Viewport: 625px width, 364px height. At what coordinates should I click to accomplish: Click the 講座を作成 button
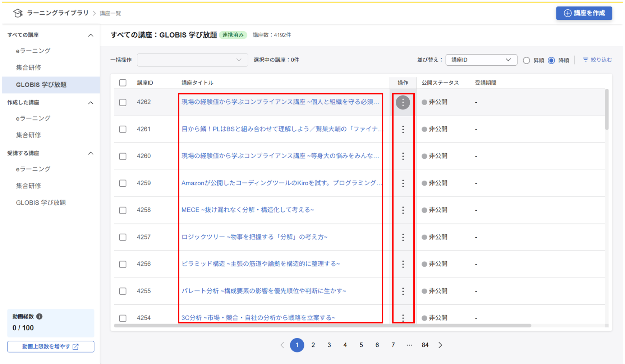(584, 13)
